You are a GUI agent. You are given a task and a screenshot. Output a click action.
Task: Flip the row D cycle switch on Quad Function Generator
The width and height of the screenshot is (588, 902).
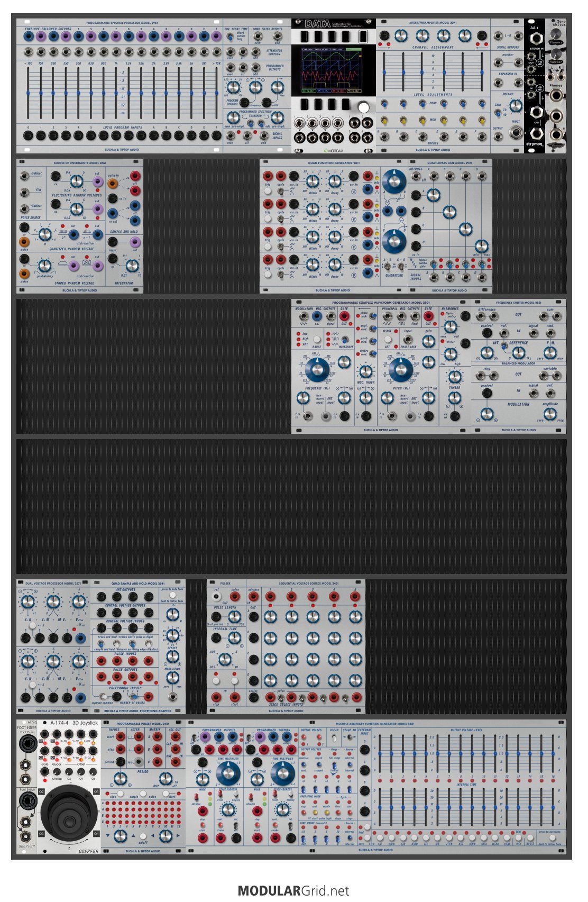[281, 275]
